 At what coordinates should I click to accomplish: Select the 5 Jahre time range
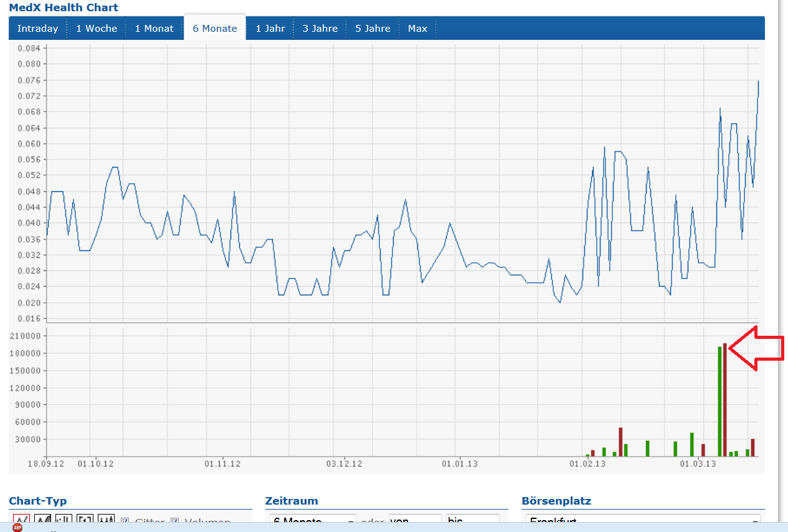pos(372,28)
